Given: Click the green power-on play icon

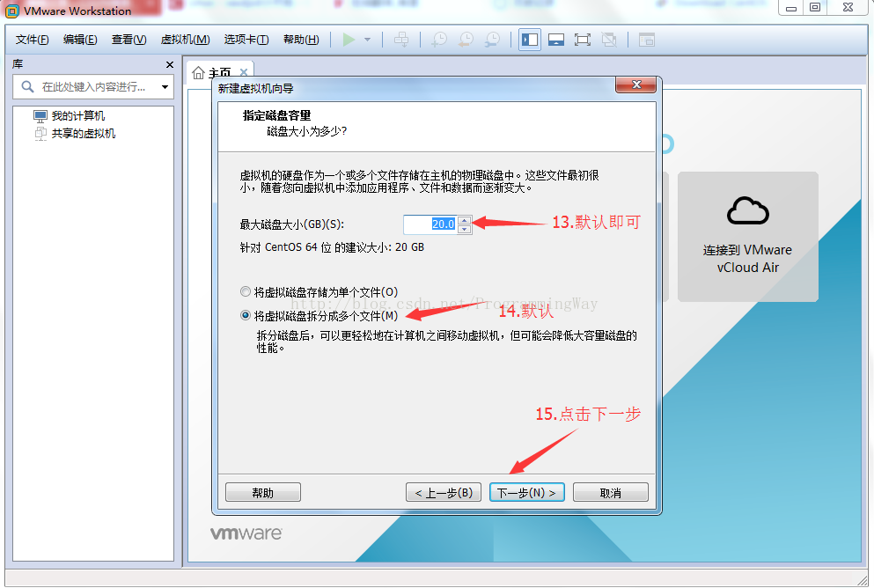Looking at the screenshot, I should (349, 40).
